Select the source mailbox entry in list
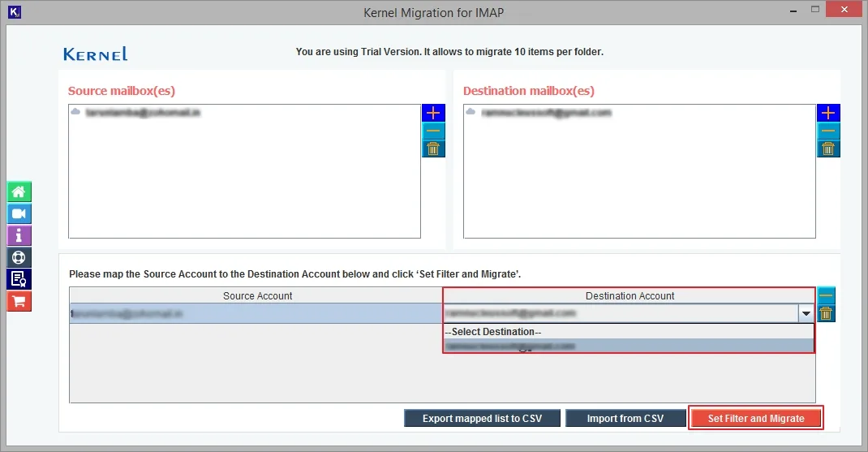 pyautogui.click(x=136, y=113)
